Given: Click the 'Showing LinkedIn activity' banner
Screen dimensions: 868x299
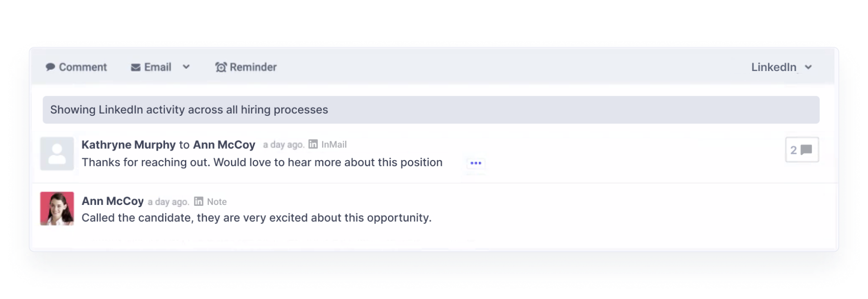Looking at the screenshot, I should (430, 110).
